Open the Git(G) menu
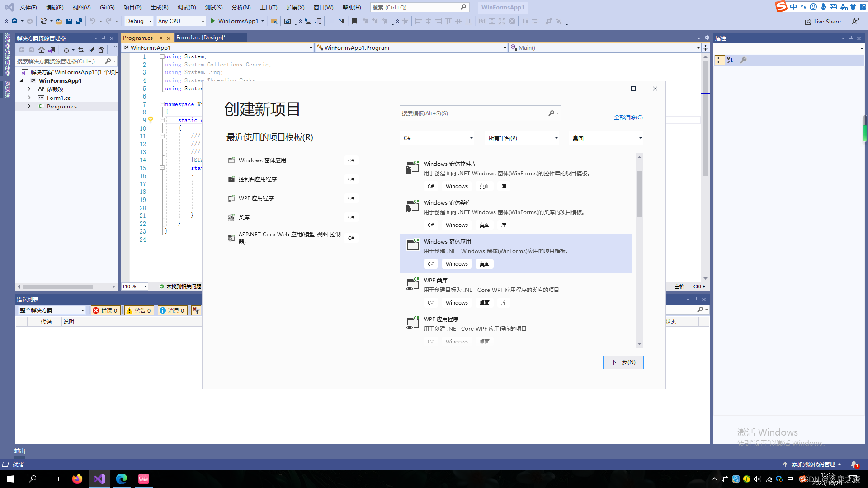 click(x=107, y=8)
